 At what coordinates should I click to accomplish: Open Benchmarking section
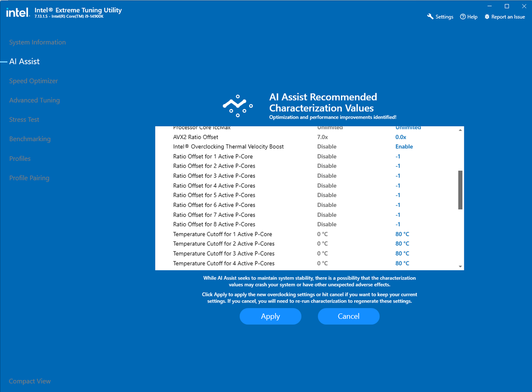(30, 139)
